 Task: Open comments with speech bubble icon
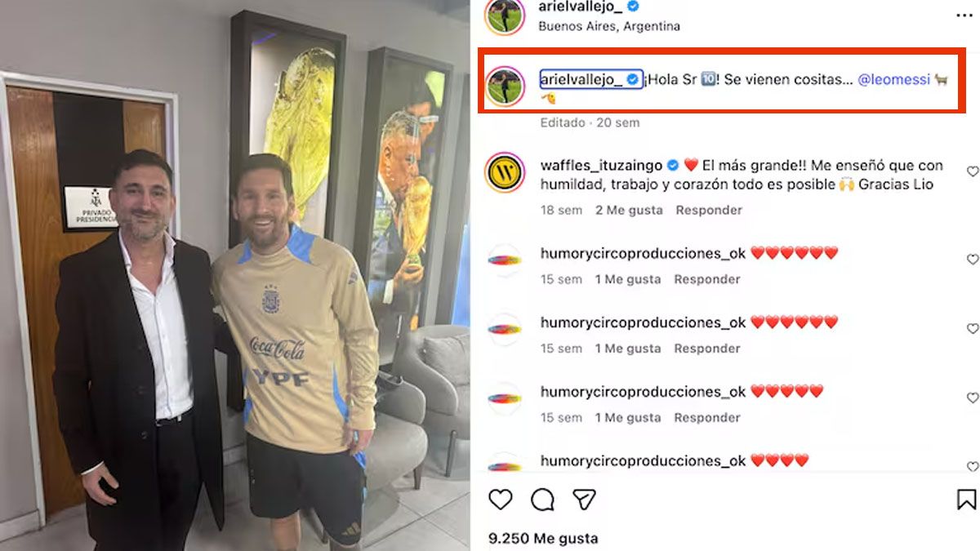[542, 499]
